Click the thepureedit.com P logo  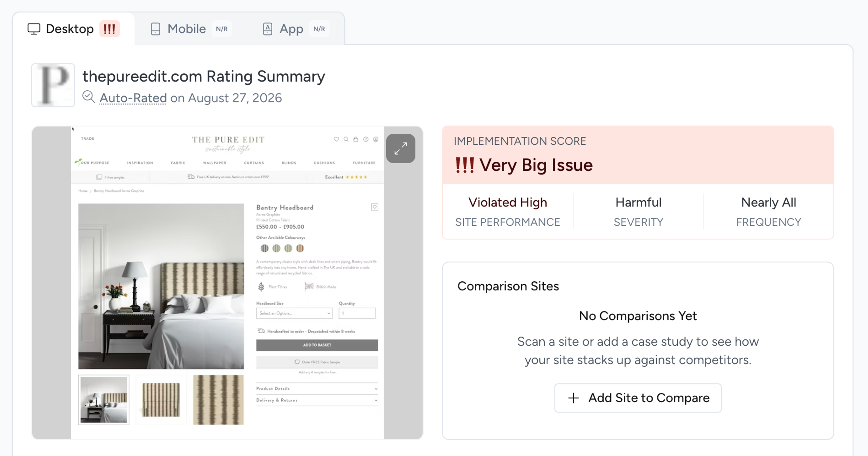pyautogui.click(x=53, y=85)
